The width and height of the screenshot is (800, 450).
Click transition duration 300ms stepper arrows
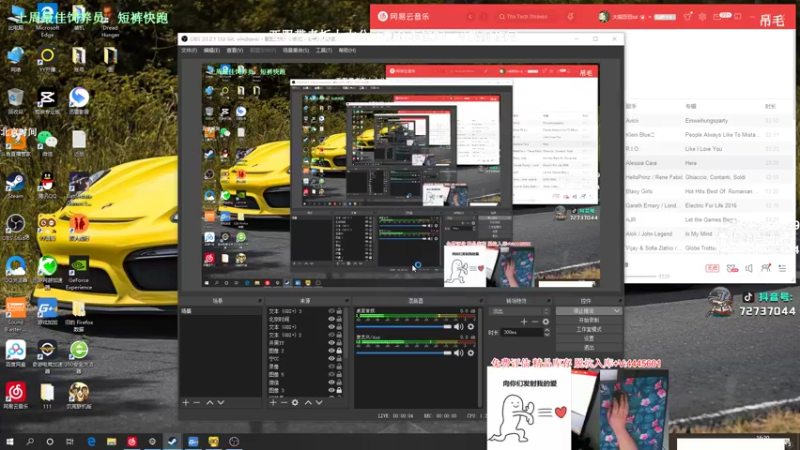(x=547, y=332)
